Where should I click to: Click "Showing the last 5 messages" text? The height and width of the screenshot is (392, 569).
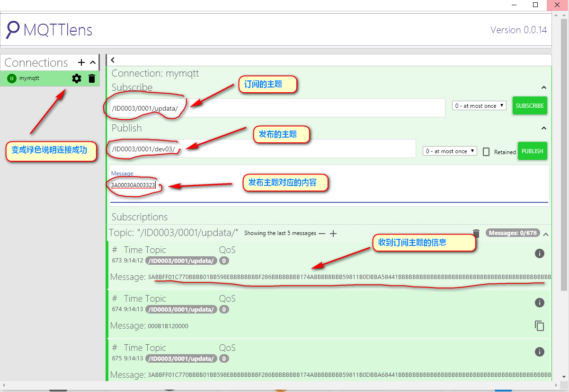[280, 233]
